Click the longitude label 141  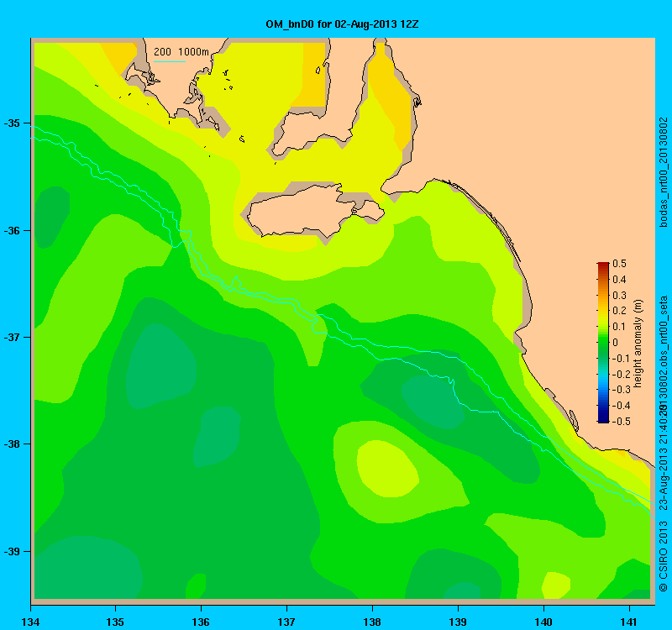(629, 622)
